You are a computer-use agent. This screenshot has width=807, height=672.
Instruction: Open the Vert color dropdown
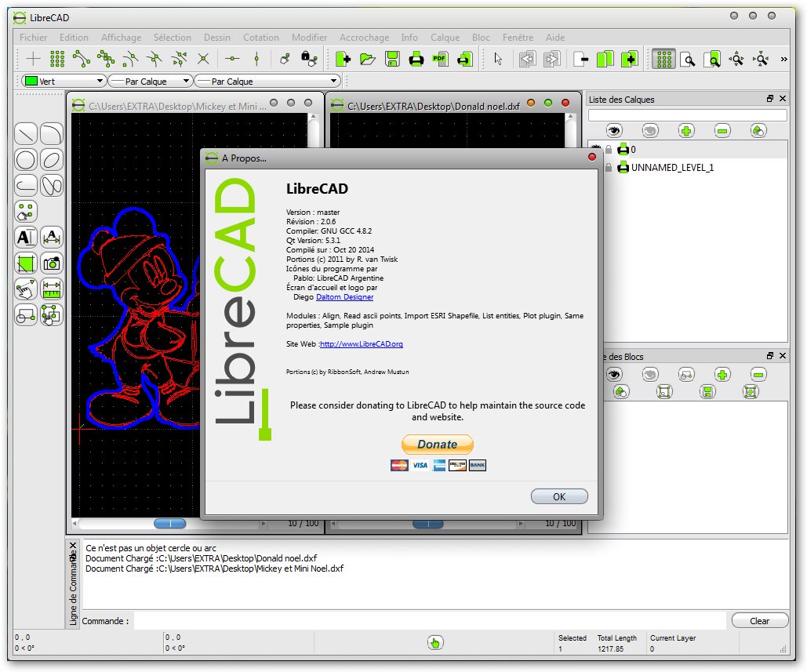pos(64,81)
